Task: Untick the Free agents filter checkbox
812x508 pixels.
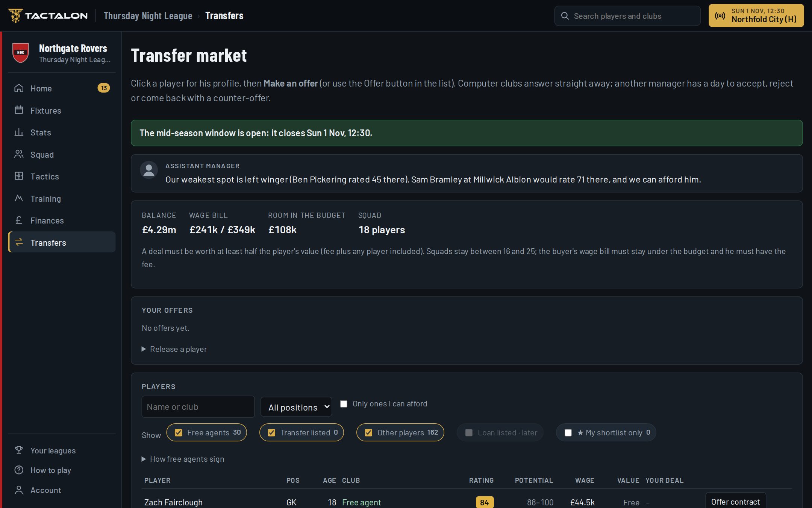Action: pos(179,433)
